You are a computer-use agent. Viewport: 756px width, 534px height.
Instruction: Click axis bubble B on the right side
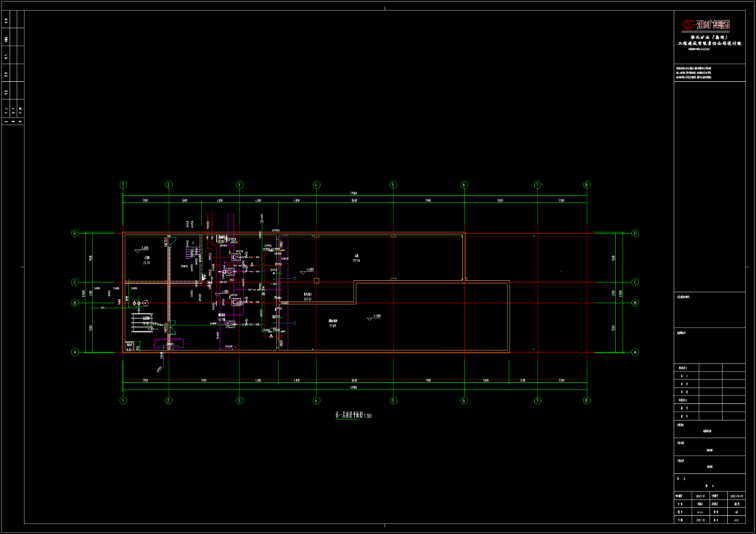coord(635,303)
